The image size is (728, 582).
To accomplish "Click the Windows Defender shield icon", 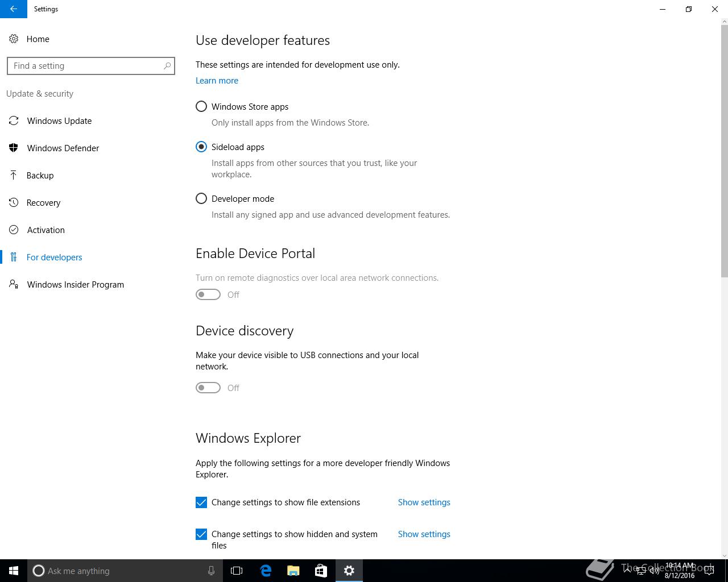I will (x=14, y=148).
